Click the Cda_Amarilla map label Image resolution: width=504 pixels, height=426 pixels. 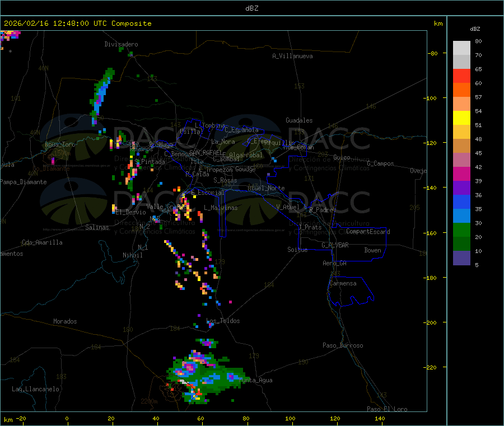(x=42, y=242)
